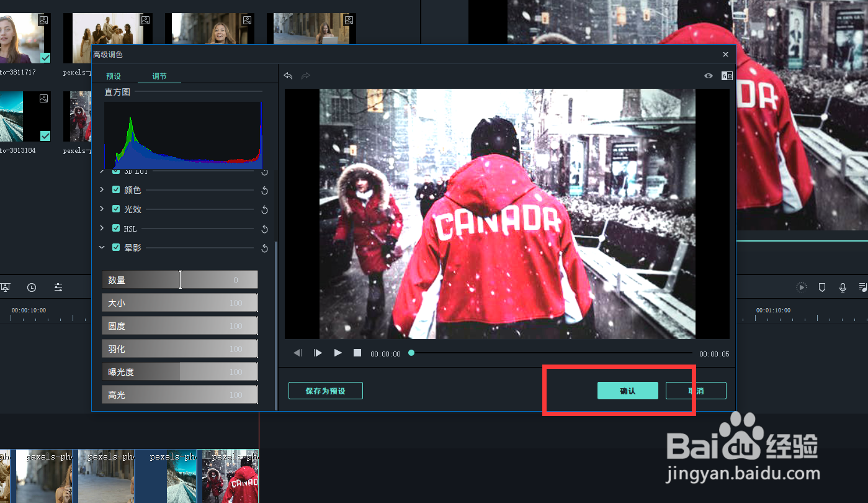
Task: Play the dialog preview video
Action: 338,353
